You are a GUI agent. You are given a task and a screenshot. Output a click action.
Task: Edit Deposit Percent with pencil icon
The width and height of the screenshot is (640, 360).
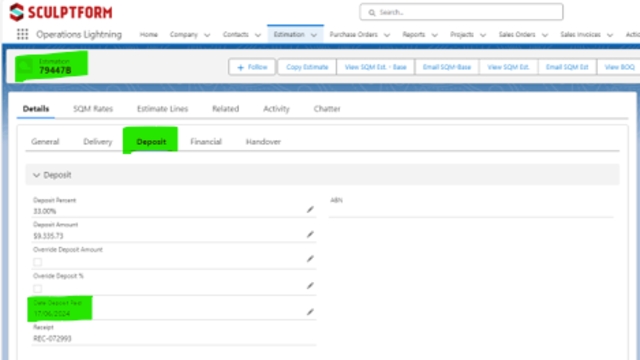pos(310,209)
